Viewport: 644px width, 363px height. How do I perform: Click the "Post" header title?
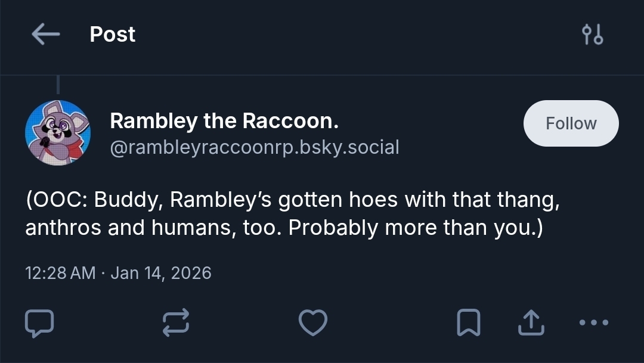point(113,35)
